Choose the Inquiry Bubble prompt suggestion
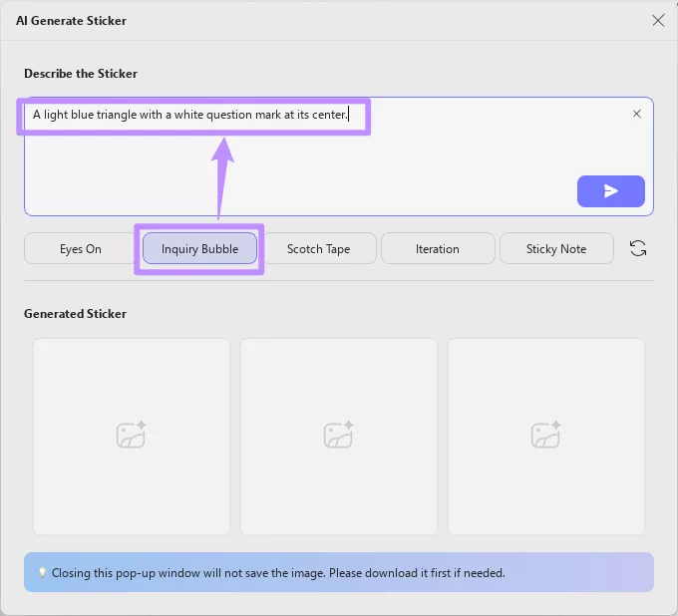Image resolution: width=678 pixels, height=616 pixels. (199, 248)
